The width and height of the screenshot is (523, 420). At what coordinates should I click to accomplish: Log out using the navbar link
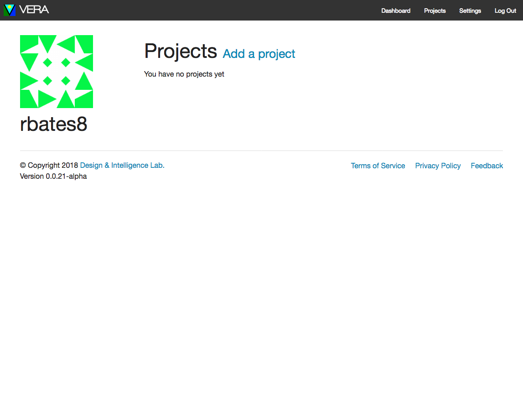pyautogui.click(x=505, y=10)
